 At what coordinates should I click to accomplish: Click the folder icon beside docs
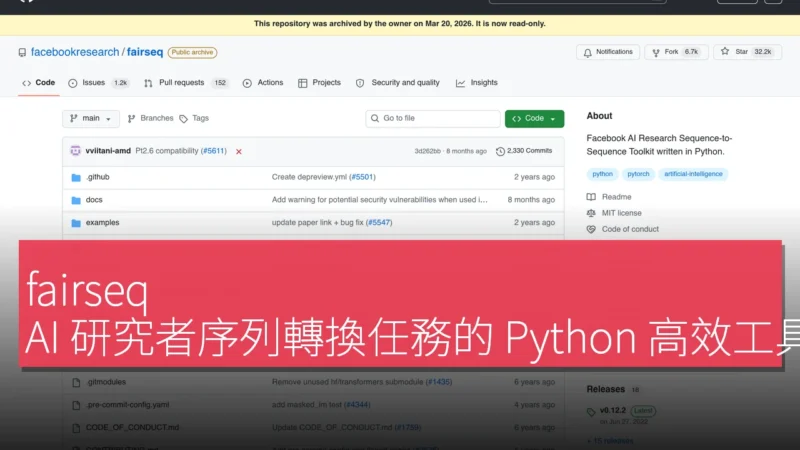tap(76, 200)
